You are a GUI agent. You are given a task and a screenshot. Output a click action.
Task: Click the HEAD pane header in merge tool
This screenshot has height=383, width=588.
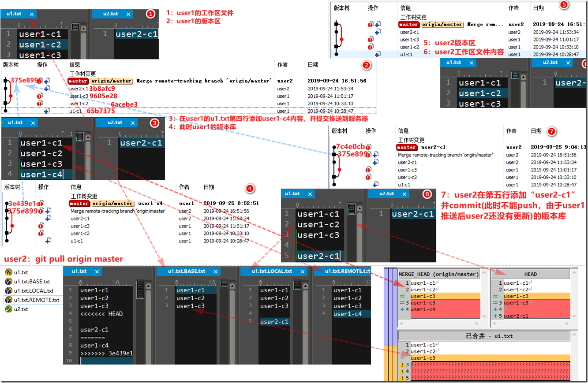[530, 274]
